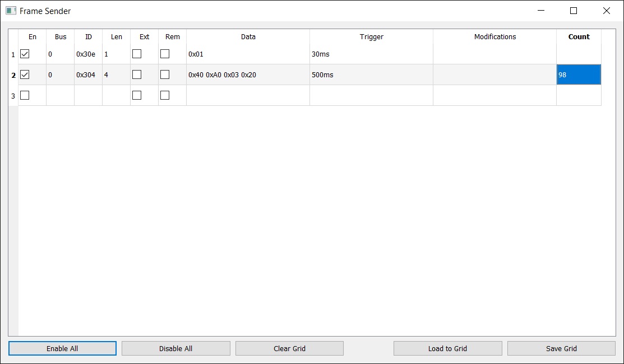This screenshot has width=624, height=364.
Task: Maximize the Frame Sender window
Action: (574, 11)
